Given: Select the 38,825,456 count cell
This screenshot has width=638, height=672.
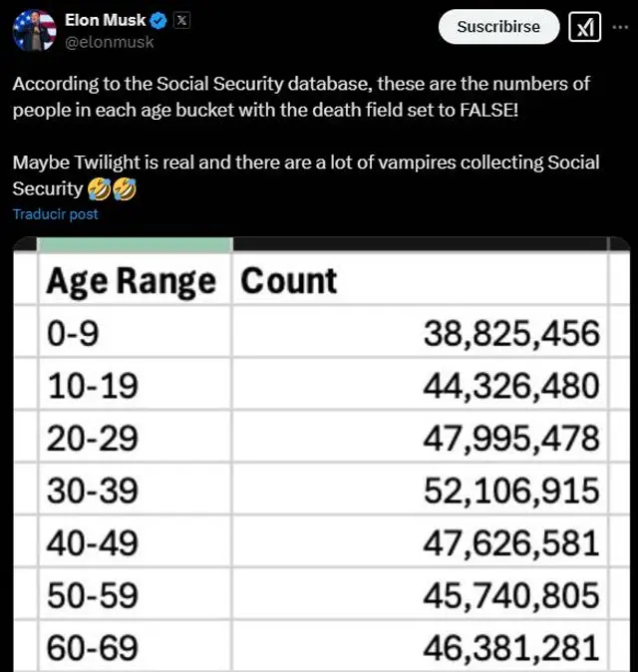Looking at the screenshot, I should tap(511, 334).
